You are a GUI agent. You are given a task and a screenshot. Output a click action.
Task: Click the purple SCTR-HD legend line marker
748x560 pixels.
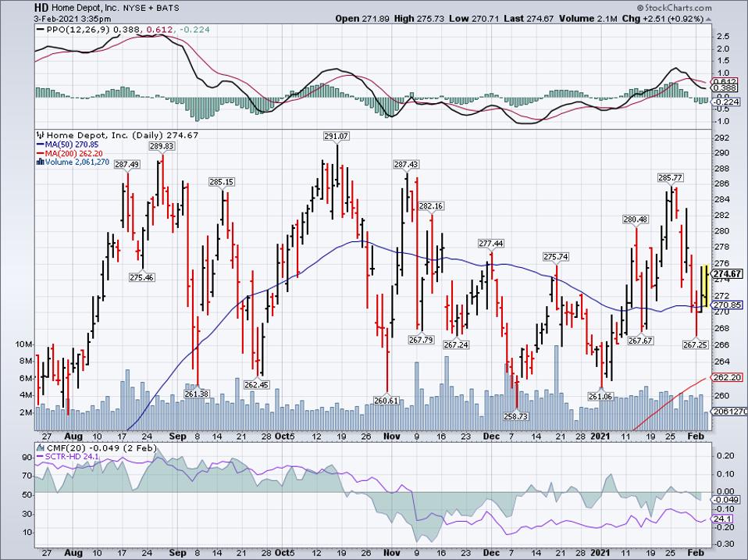pos(41,456)
